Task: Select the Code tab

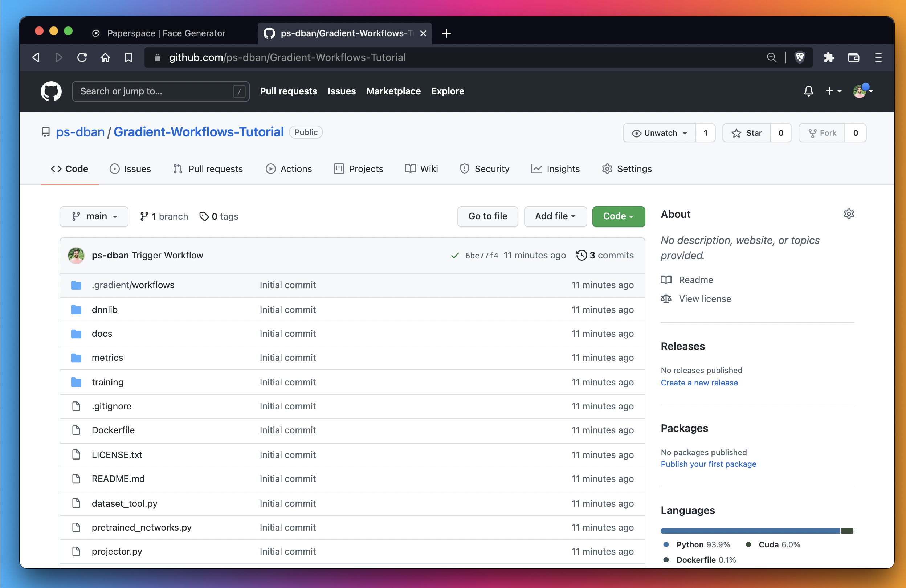Action: click(x=70, y=169)
